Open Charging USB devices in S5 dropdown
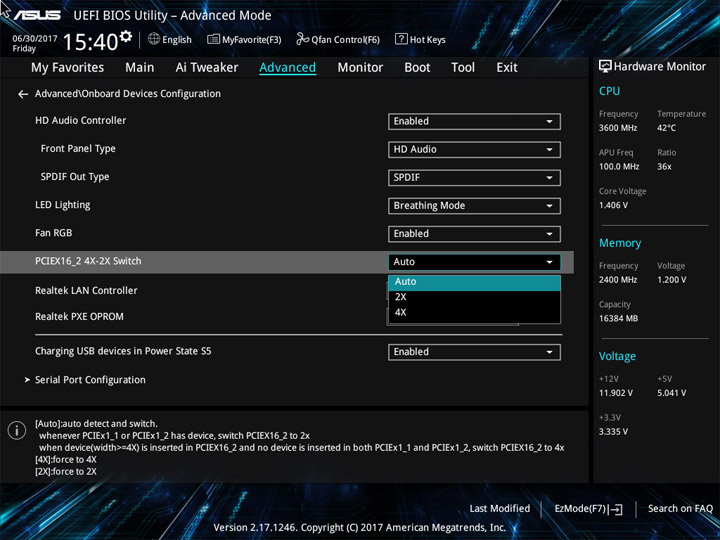This screenshot has width=720, height=540. click(x=474, y=352)
